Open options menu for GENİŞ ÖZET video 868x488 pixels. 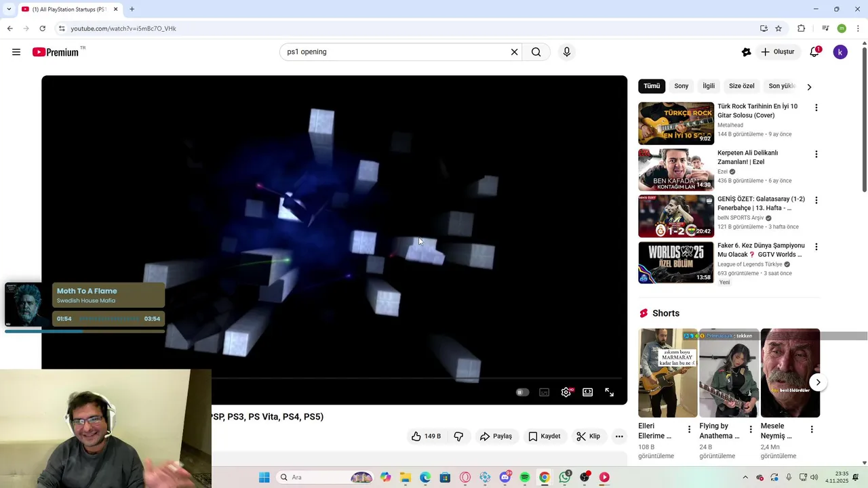click(x=816, y=200)
